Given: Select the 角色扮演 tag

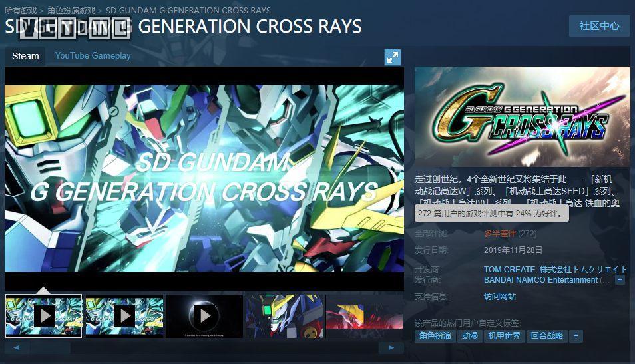Looking at the screenshot, I should pos(435,336).
